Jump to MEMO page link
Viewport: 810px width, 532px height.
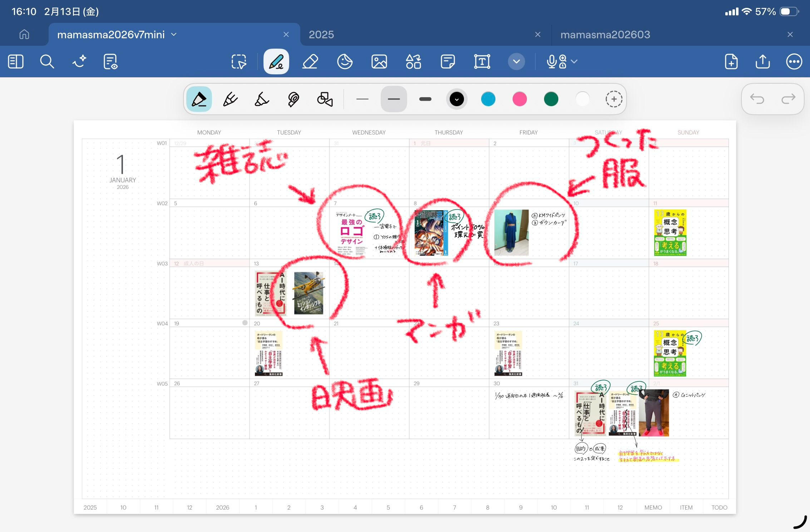(x=653, y=507)
